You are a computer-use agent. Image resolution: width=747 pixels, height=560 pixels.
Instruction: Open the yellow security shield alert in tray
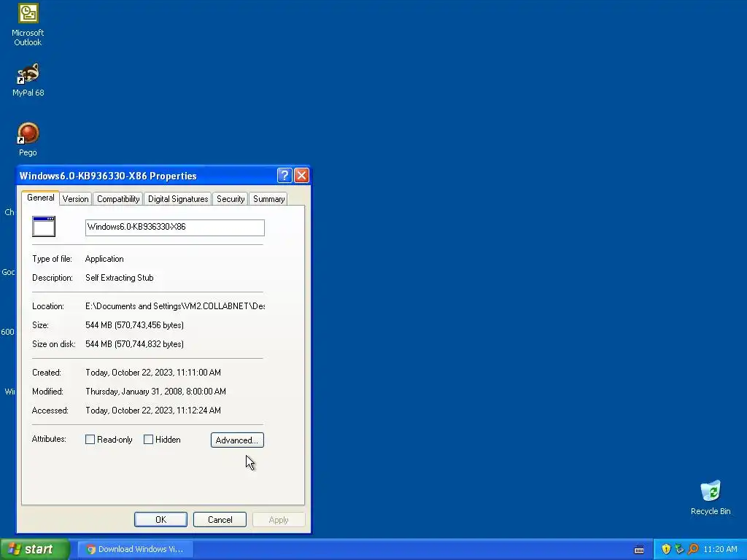(x=666, y=549)
